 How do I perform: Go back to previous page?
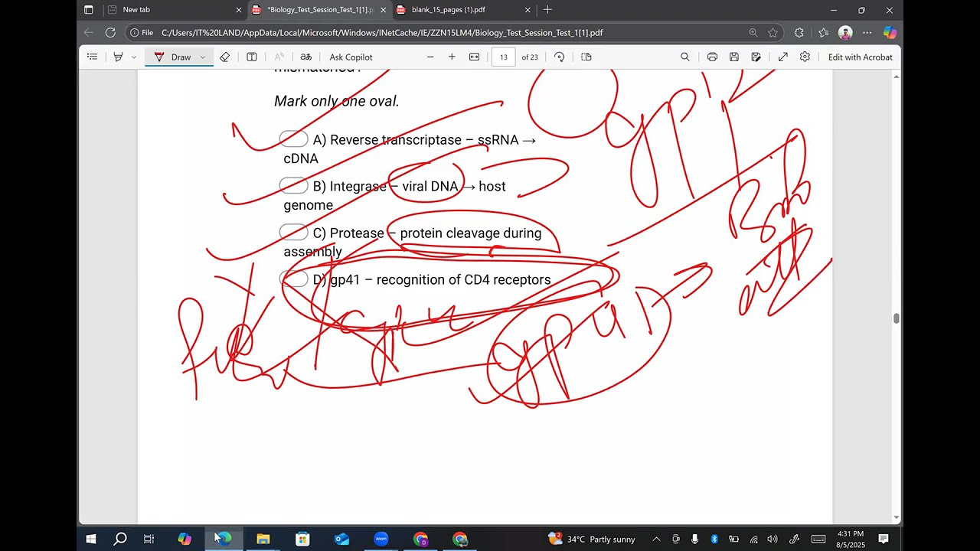[x=89, y=33]
